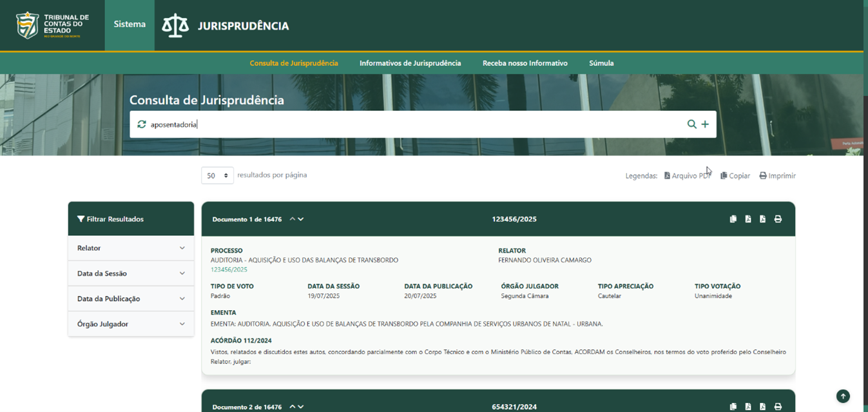Go to next document with down chevron
Viewport: 868px width, 412px height.
(301, 219)
